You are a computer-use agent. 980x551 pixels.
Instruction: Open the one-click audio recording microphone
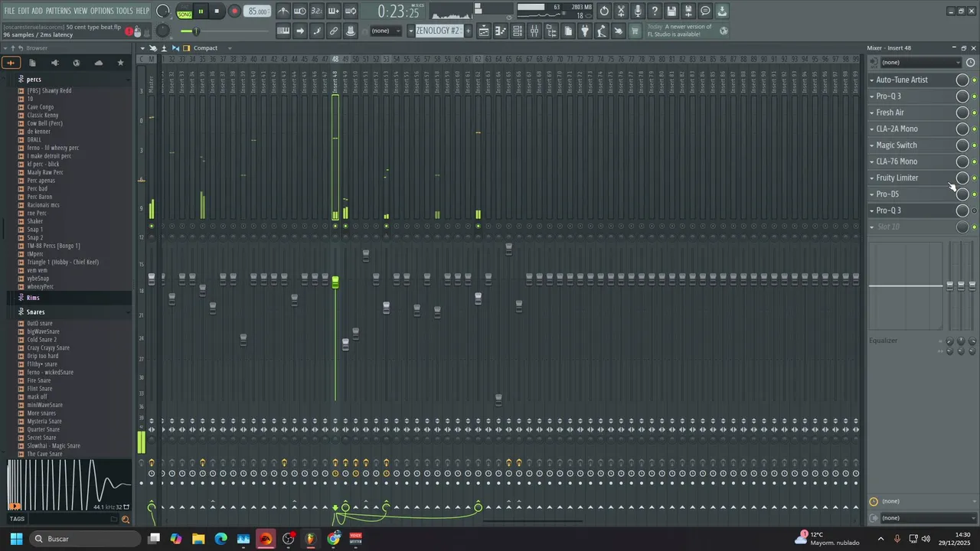pyautogui.click(x=638, y=11)
